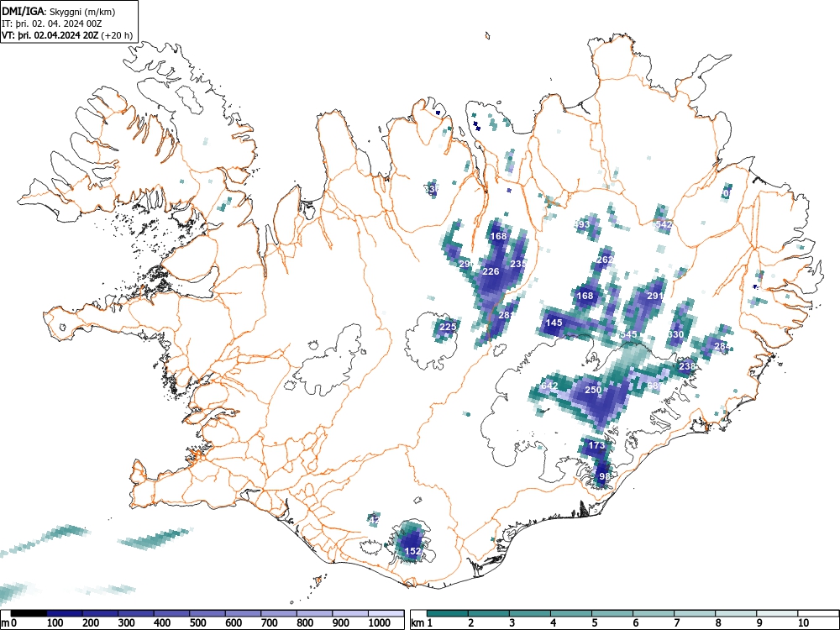Select the '225' value on the central glacier
840x630 pixels.
point(448,327)
